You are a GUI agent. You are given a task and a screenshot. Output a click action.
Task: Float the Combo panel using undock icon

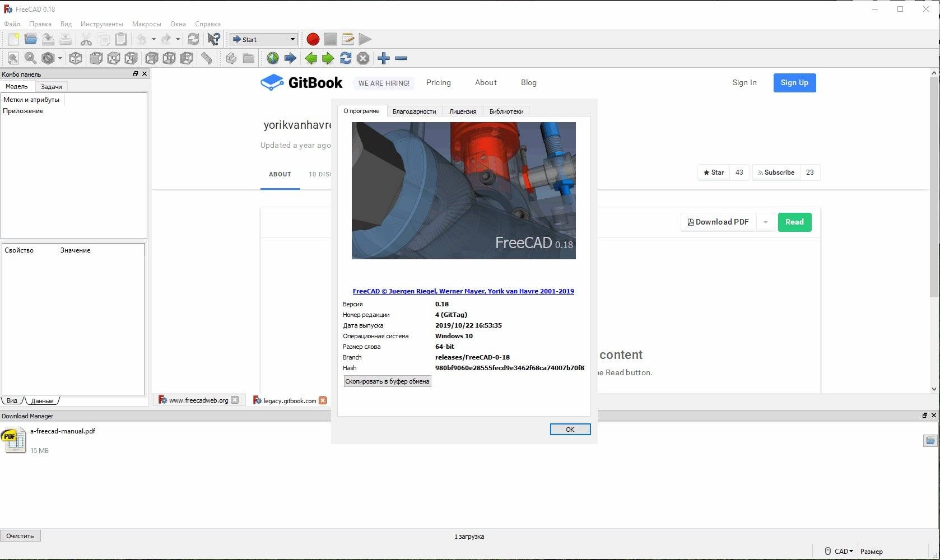pyautogui.click(x=135, y=74)
